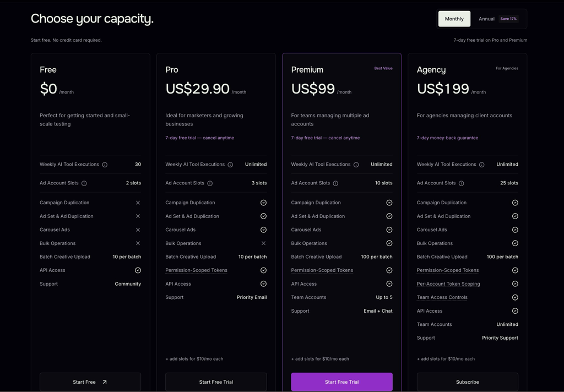Click the Best Value badge on Premium
The height and width of the screenshot is (392, 564).
click(383, 68)
